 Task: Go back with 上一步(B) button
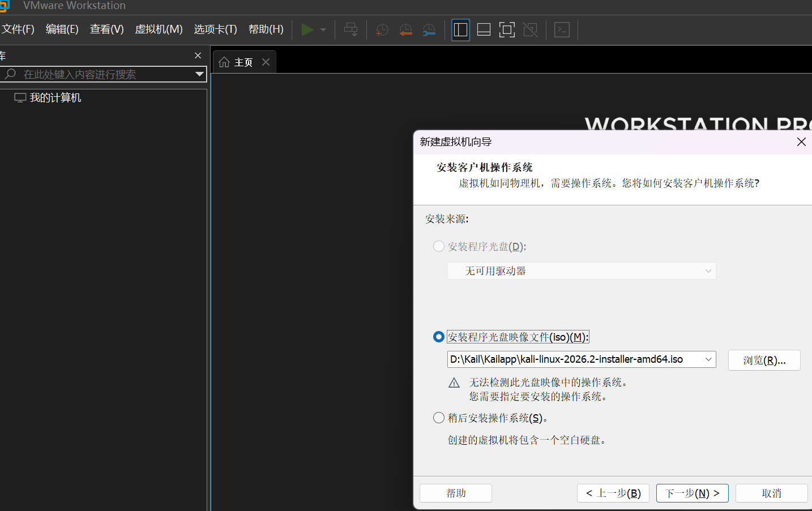(613, 493)
